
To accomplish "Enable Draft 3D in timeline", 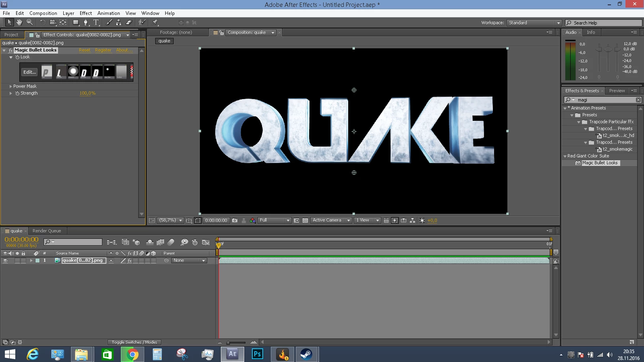I will tap(136, 242).
